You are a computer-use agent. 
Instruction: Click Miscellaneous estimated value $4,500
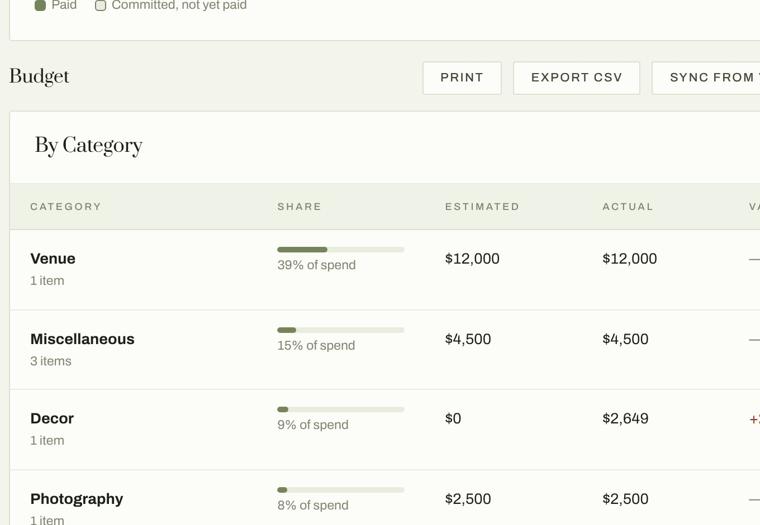[x=468, y=339]
